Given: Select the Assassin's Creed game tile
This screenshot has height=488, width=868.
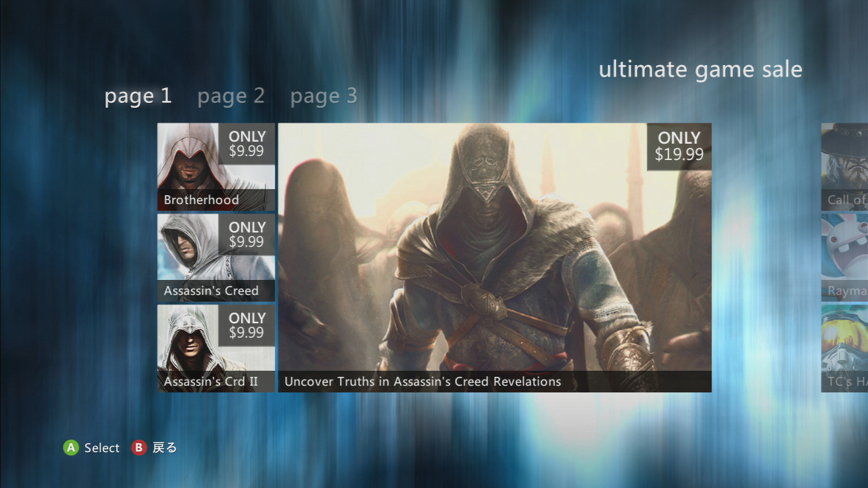Looking at the screenshot, I should coord(216,258).
